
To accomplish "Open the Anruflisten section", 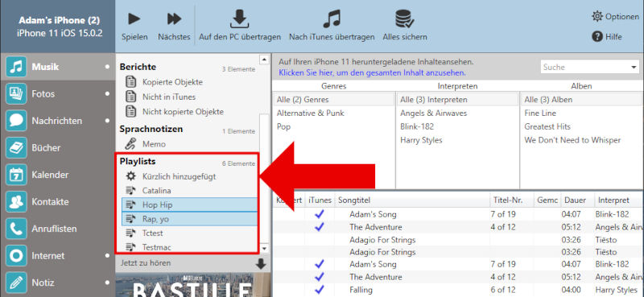I will [x=57, y=229].
